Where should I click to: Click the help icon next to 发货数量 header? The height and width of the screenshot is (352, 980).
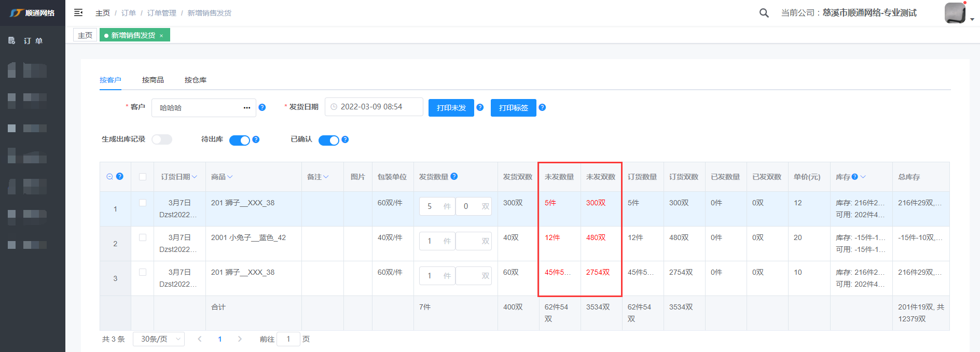(x=454, y=176)
